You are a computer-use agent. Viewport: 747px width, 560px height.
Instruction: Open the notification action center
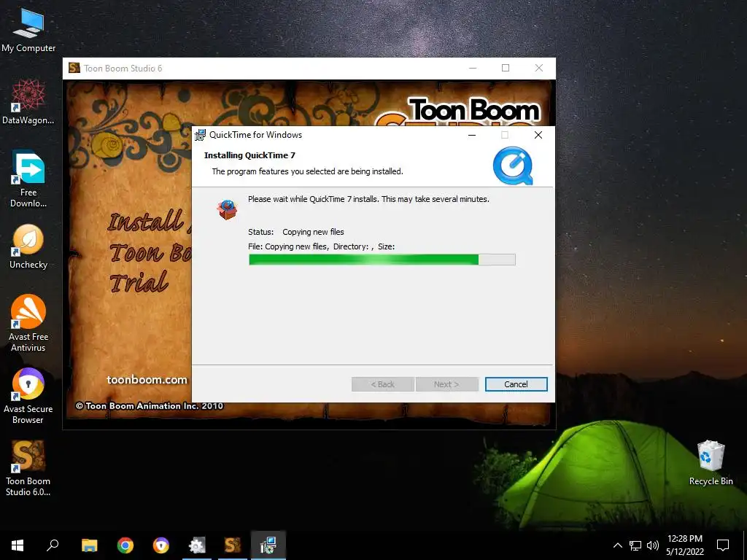tap(723, 545)
